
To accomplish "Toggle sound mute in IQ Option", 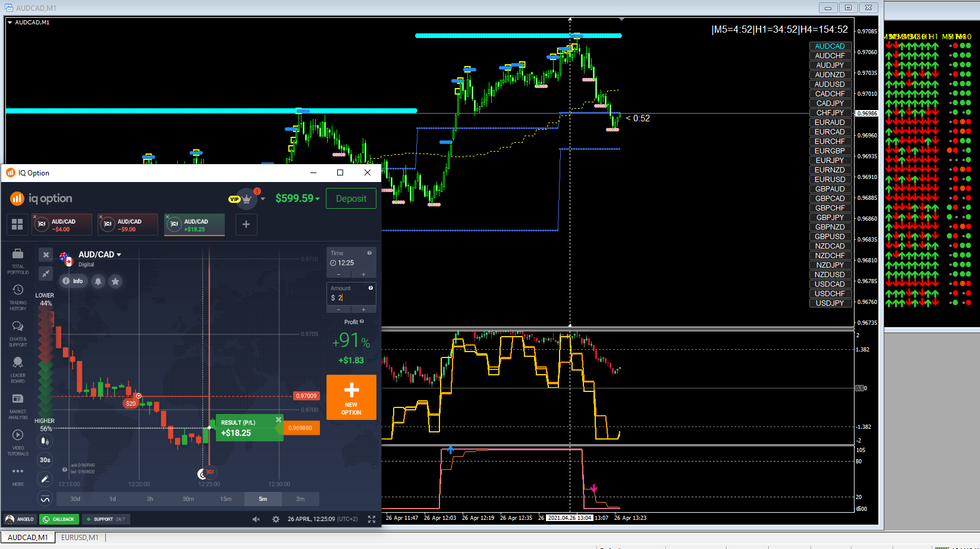I will pos(256,519).
